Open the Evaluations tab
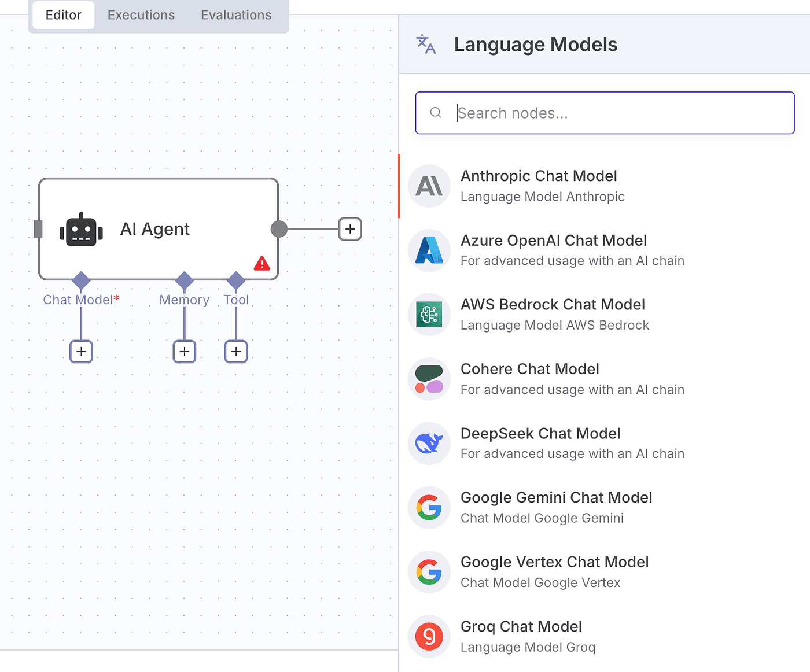 coord(236,15)
